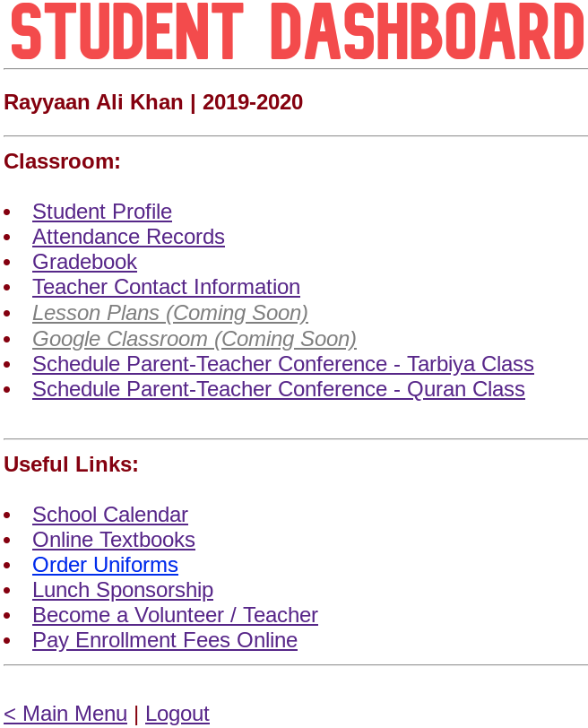Click the Student Dashboard title banner
This screenshot has width=588, height=728.
point(296,32)
